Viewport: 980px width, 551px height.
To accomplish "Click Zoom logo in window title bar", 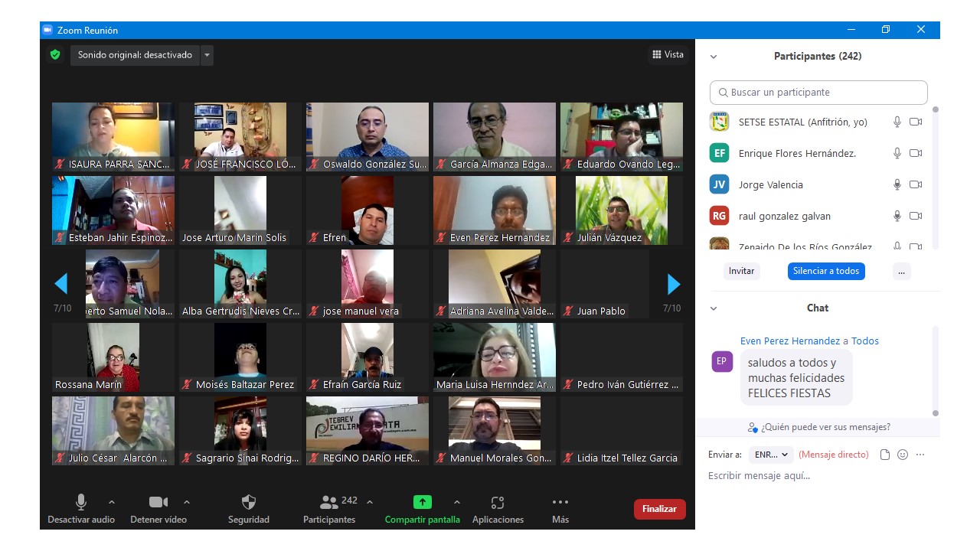I will 47,30.
